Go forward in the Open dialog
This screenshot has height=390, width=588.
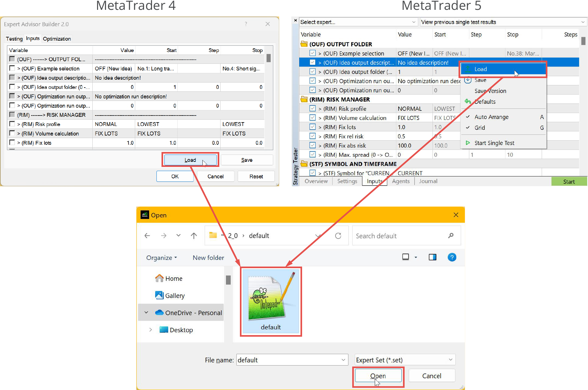pos(163,235)
